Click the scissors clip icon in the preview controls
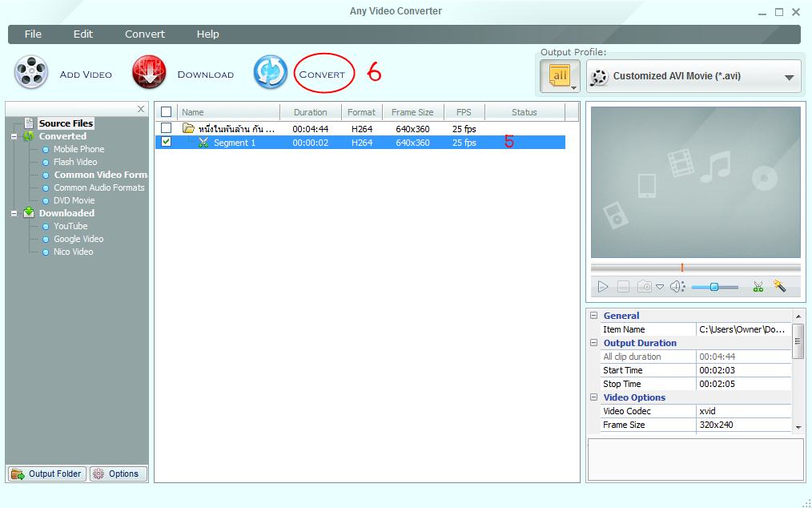This screenshot has width=812, height=508. 758,286
